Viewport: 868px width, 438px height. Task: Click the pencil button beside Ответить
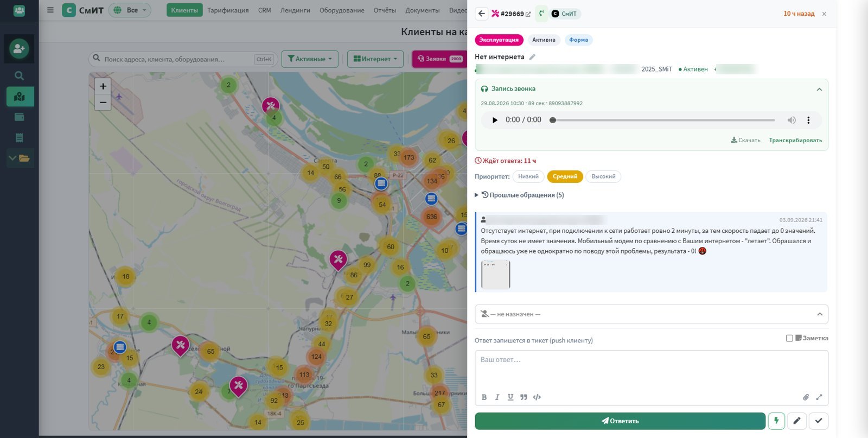797,421
